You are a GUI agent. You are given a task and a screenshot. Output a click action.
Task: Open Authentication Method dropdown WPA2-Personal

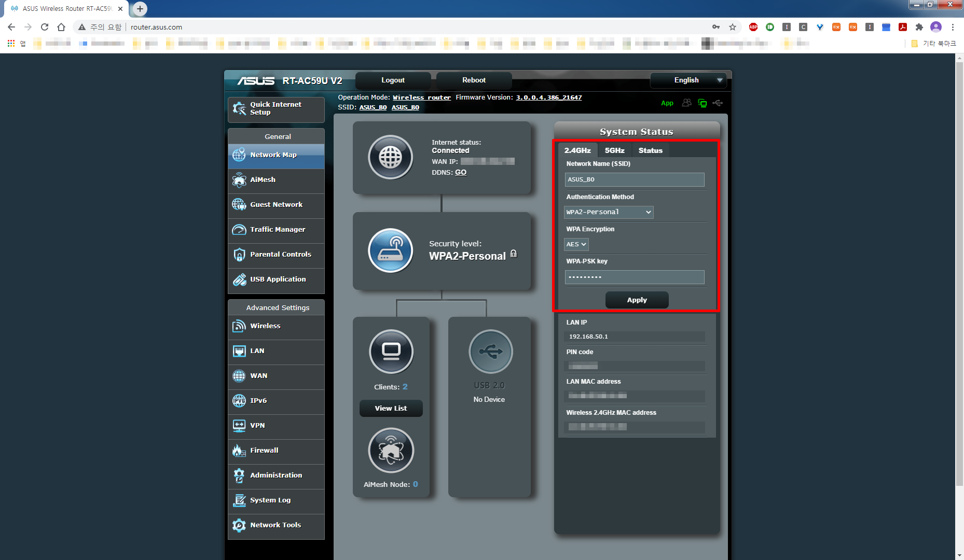tap(609, 212)
